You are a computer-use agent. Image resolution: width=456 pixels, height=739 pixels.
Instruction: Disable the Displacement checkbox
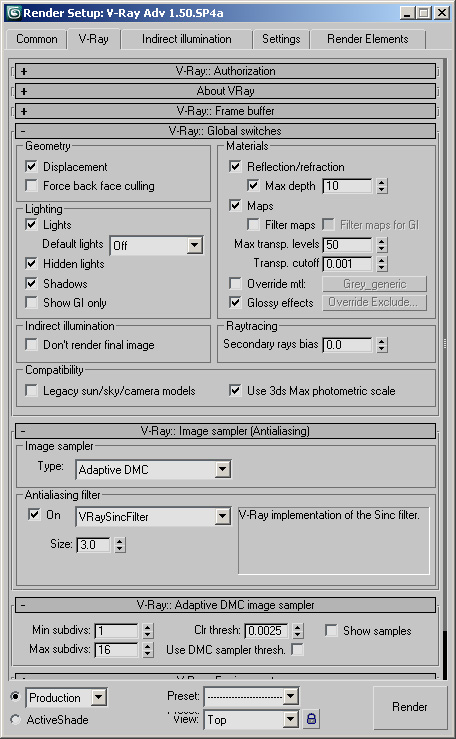(x=32, y=166)
